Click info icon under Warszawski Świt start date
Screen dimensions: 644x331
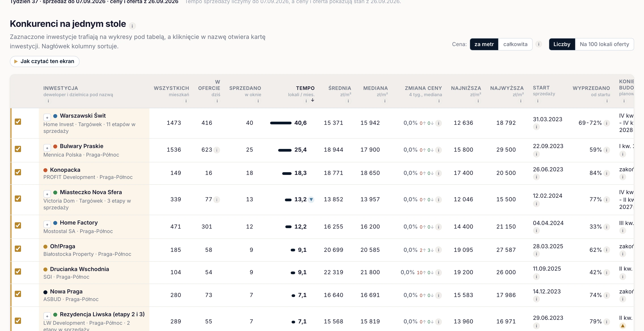pyautogui.click(x=536, y=127)
